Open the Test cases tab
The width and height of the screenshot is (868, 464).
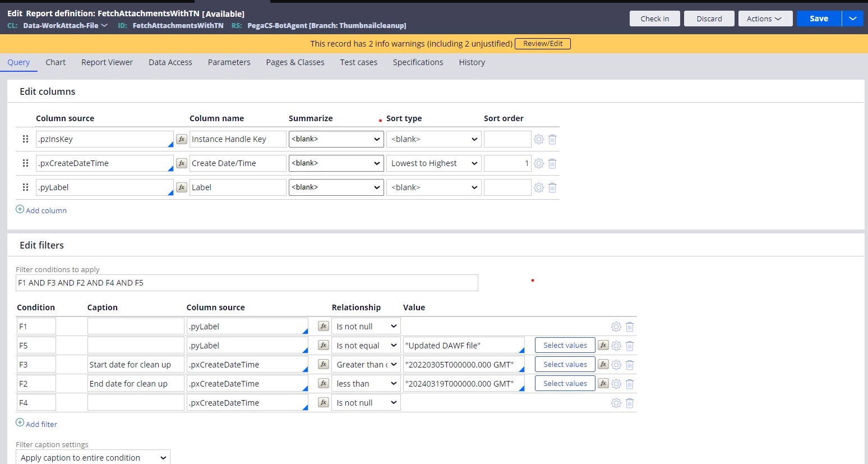359,62
